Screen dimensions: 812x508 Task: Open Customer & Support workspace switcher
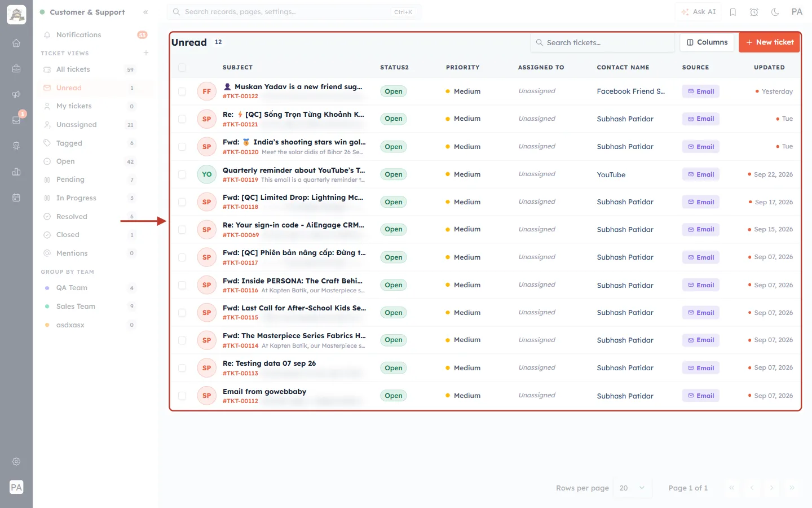87,12
